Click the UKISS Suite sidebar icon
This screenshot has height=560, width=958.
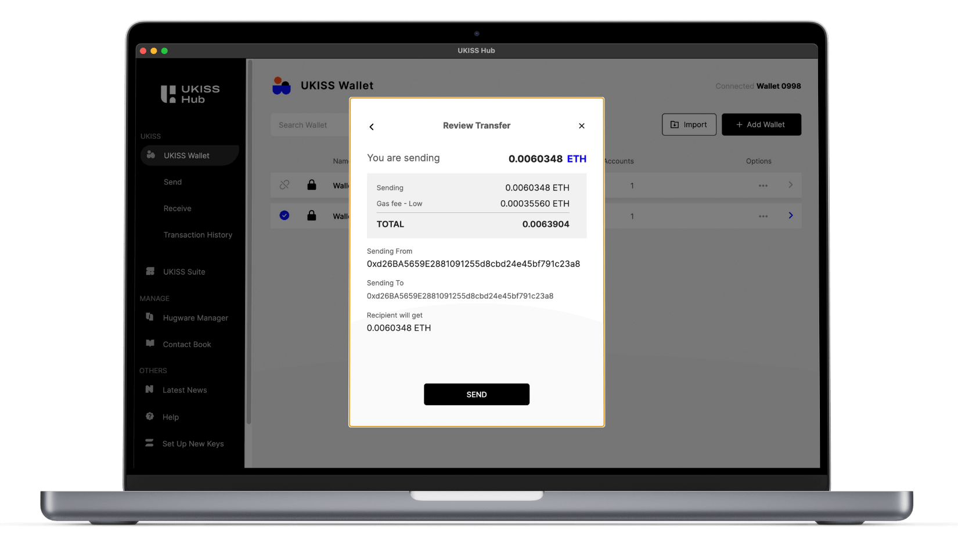tap(150, 271)
